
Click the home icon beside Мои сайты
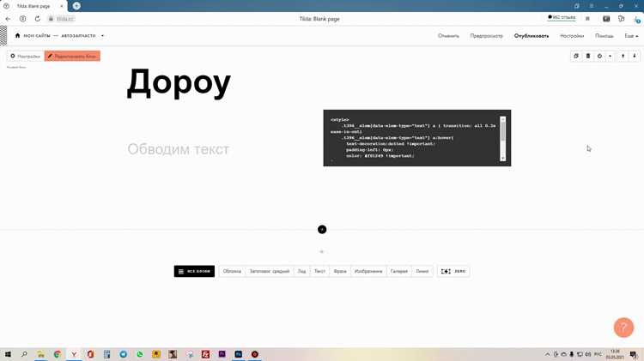click(17, 36)
